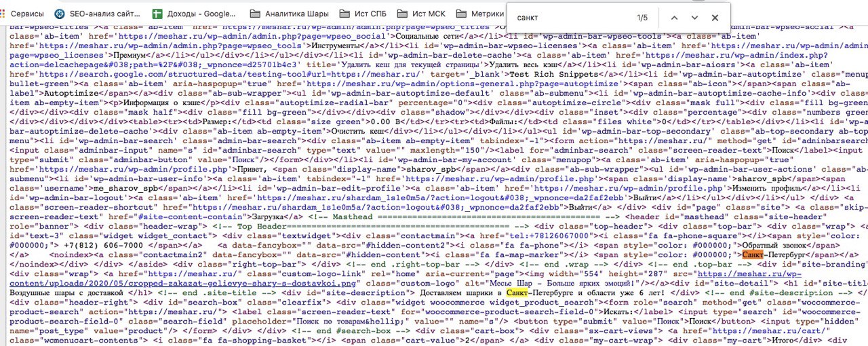Open the Аналитика Шары bookmark folder
The width and height of the screenshot is (868, 346).
tap(290, 14)
